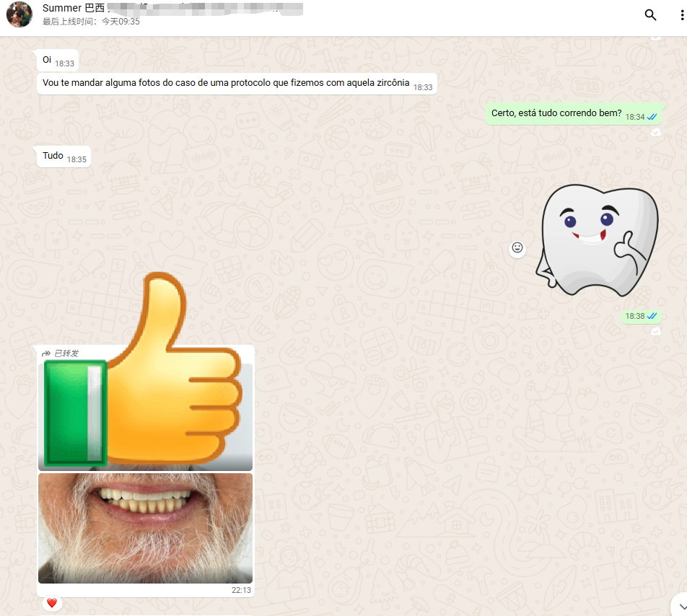Click the red heart reaction
The height and width of the screenshot is (616, 687).
(x=52, y=603)
